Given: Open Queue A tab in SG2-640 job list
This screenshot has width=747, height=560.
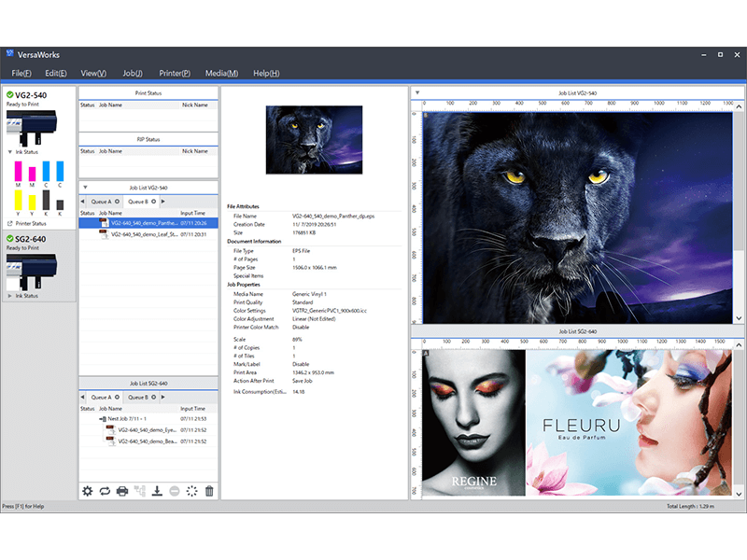Looking at the screenshot, I should tap(101, 397).
